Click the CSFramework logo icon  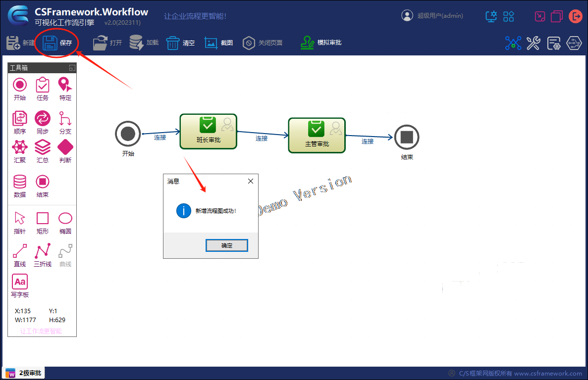18,16
